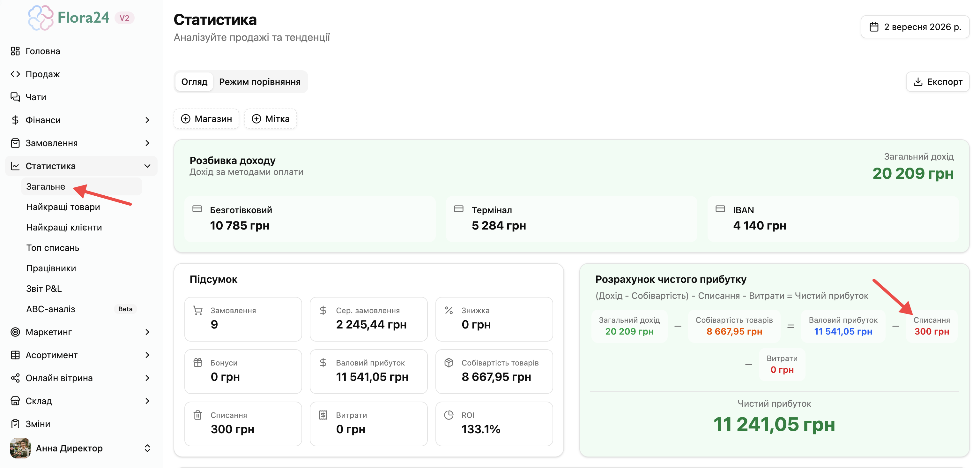Expand the Фінанси menu chevron
Image resolution: width=980 pixels, height=468 pixels.
(x=147, y=120)
